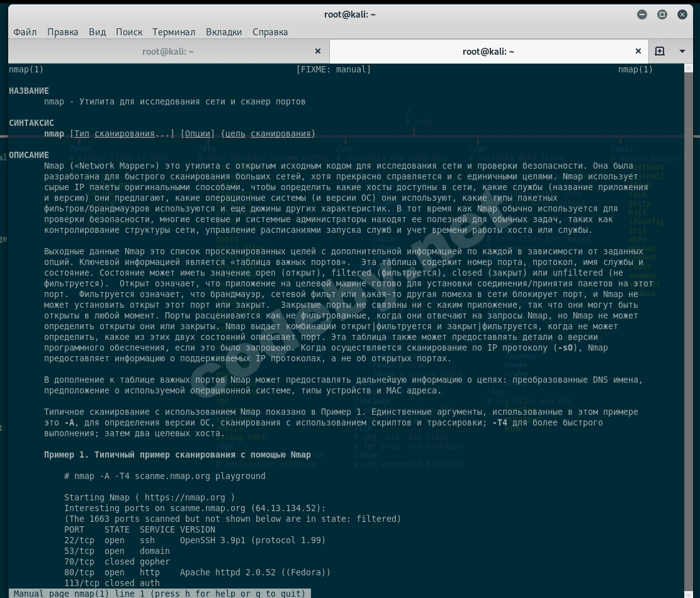Close the second terminal tab

638,52
